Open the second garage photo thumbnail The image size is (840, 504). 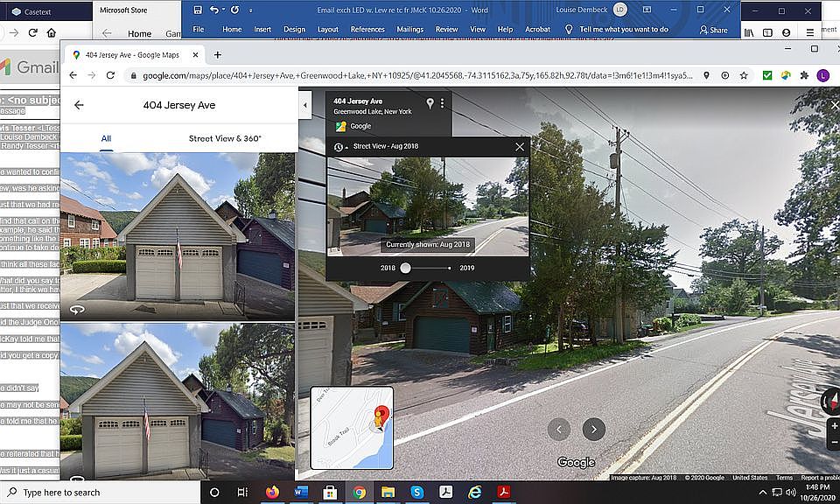[x=178, y=401]
